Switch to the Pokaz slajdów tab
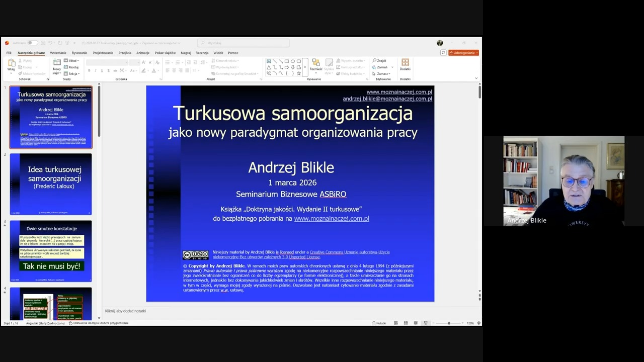The width and height of the screenshot is (644, 362). click(165, 53)
